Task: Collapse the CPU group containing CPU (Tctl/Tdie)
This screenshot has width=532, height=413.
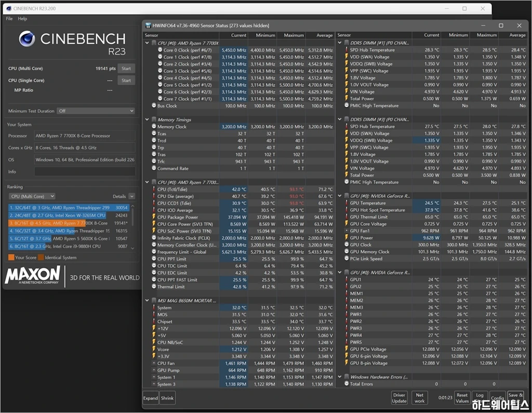Action: tap(147, 183)
